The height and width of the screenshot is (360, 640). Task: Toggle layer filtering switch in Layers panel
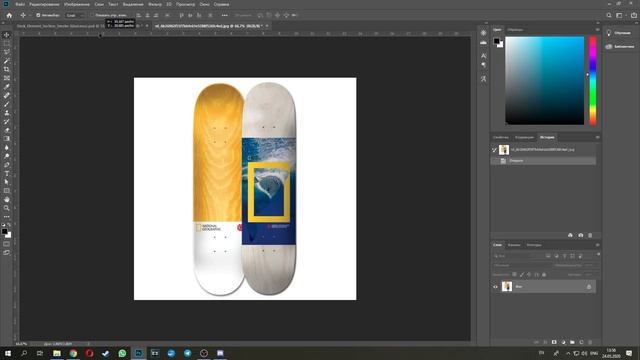point(598,254)
